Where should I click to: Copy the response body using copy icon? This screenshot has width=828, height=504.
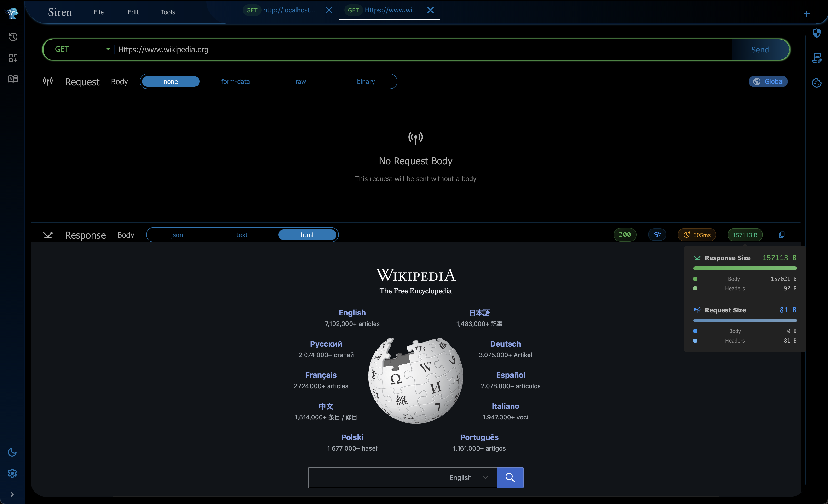[x=782, y=235]
